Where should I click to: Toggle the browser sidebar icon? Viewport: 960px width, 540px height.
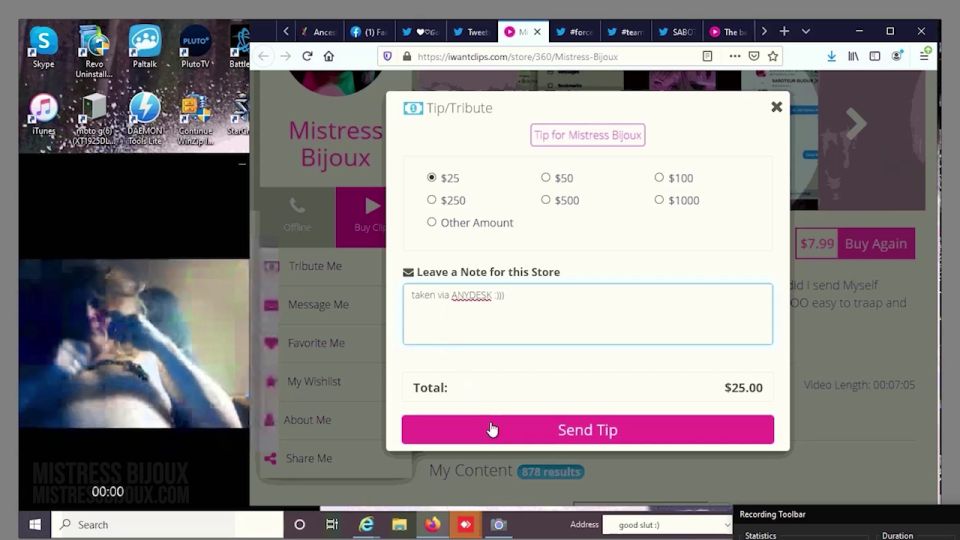coord(875,56)
